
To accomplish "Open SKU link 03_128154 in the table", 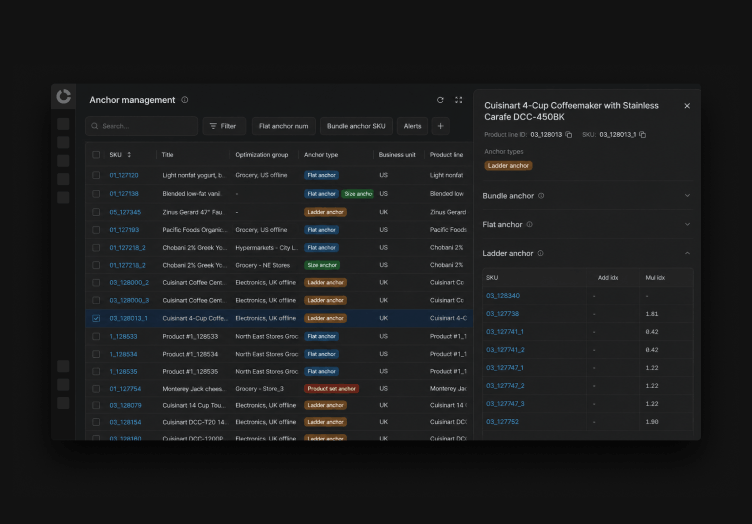I will coord(125,422).
